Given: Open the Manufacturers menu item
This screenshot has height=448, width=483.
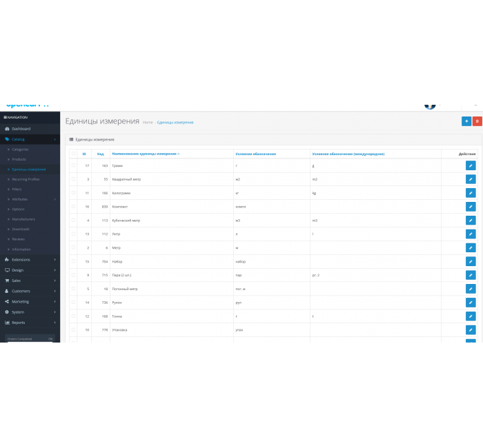Looking at the screenshot, I should point(23,219).
